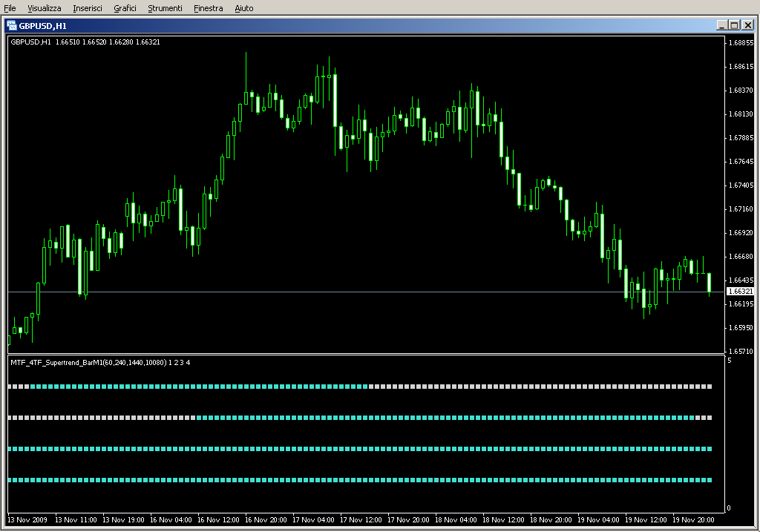Click price level 1.66920 on scale
760x532 pixels.
pos(741,232)
